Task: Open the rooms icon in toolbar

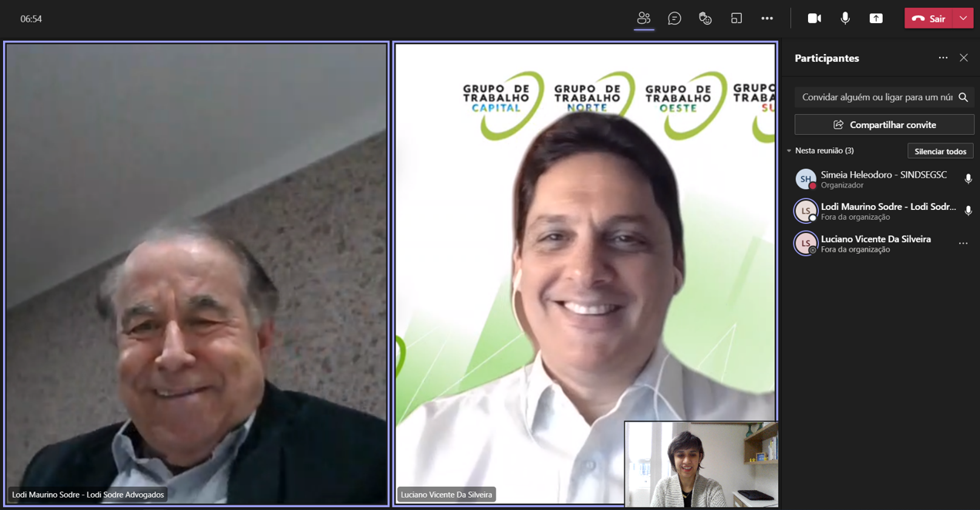Action: [x=736, y=19]
